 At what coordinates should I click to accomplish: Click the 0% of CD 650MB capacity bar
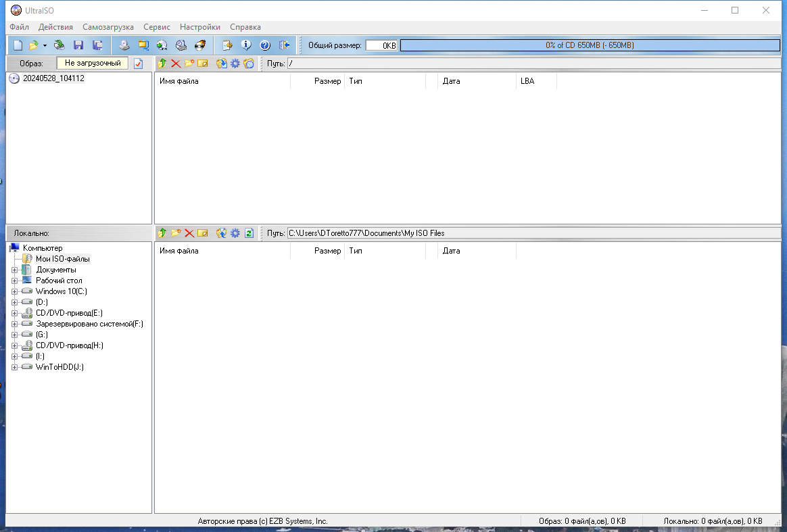coord(590,45)
